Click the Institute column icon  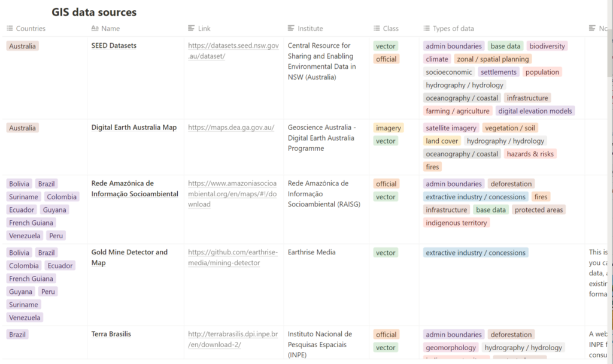291,29
